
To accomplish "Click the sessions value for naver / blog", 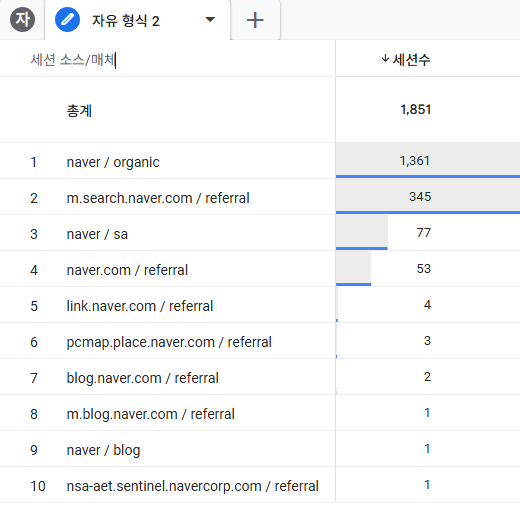I will point(427,449).
